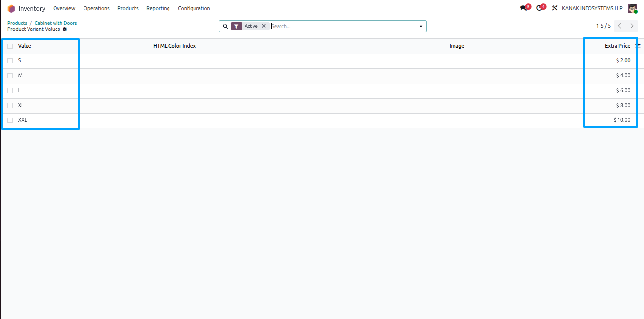Open the Operations menu

tap(96, 8)
